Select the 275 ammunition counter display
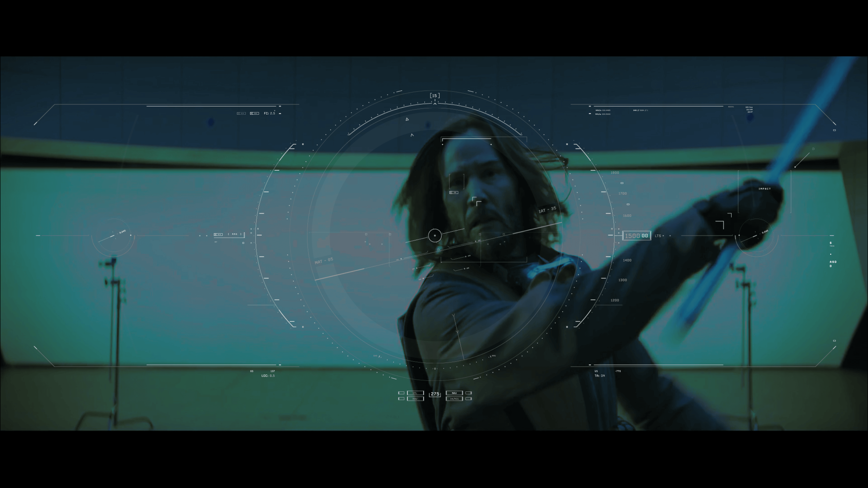 (434, 393)
